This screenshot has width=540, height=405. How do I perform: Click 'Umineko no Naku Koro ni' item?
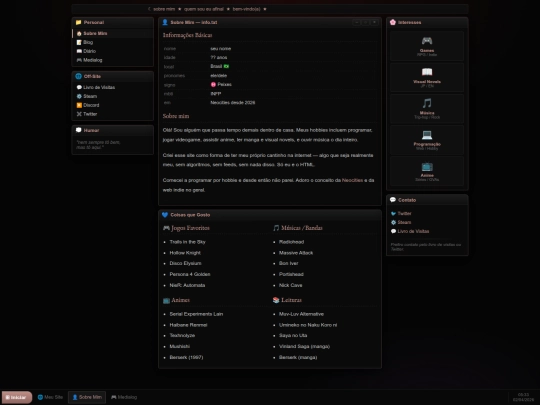pos(308,325)
